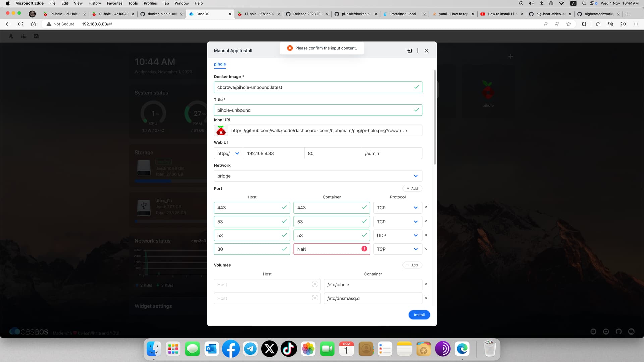Remove the 53 TCP port mapping row

click(x=426, y=221)
